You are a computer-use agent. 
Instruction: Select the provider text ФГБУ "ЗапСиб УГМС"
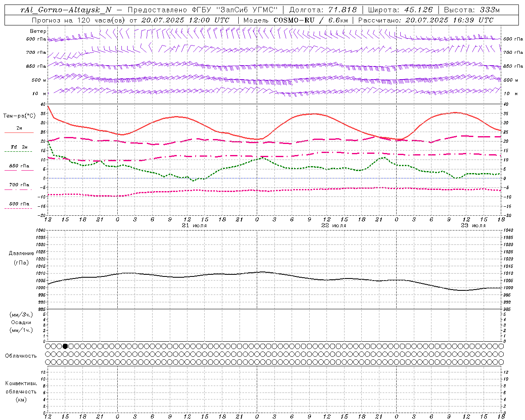click(235, 10)
